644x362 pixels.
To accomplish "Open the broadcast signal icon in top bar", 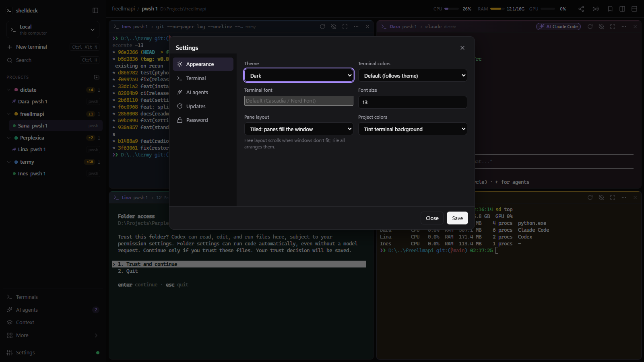I will [596, 9].
